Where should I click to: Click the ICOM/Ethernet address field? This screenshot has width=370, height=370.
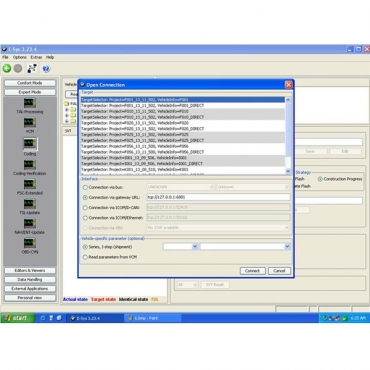click(x=218, y=218)
